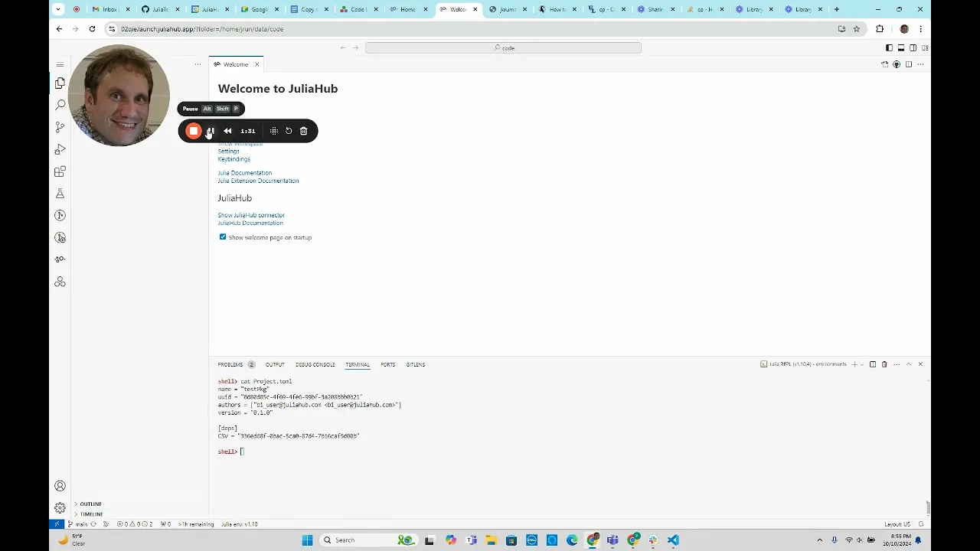The height and width of the screenshot is (551, 980).
Task: Open the browser tab search dropdown
Action: click(57, 9)
